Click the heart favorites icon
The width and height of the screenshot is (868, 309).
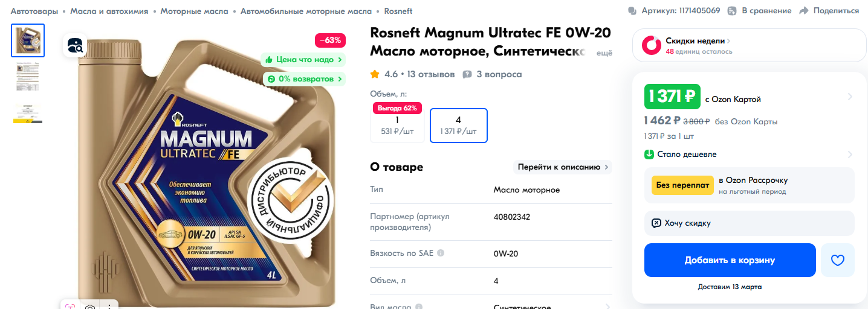[837, 260]
